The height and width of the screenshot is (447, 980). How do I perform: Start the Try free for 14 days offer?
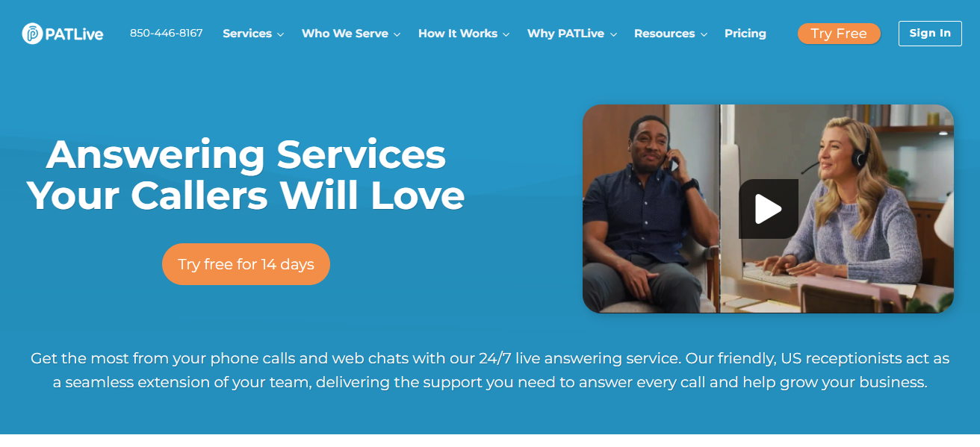[246, 264]
